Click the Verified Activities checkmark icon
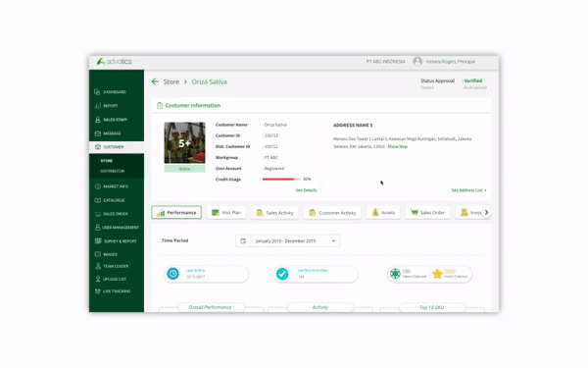Screen dimensions: 588x368 click(x=282, y=274)
